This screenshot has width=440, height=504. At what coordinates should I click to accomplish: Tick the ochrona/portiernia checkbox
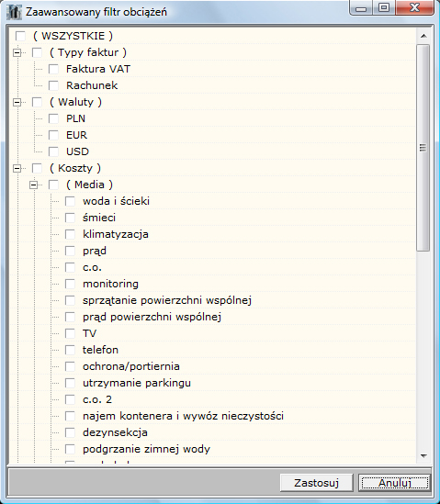click(70, 366)
